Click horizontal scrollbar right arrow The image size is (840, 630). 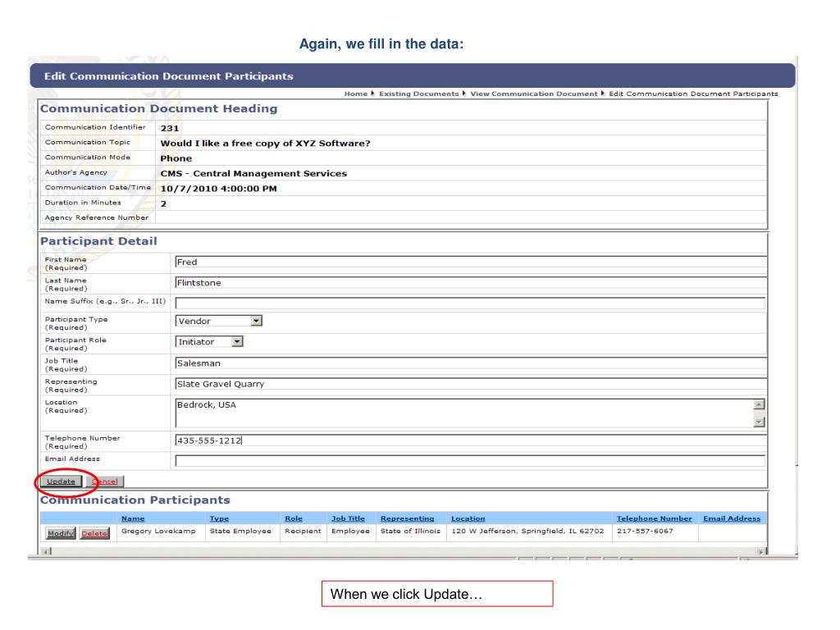coord(760,551)
